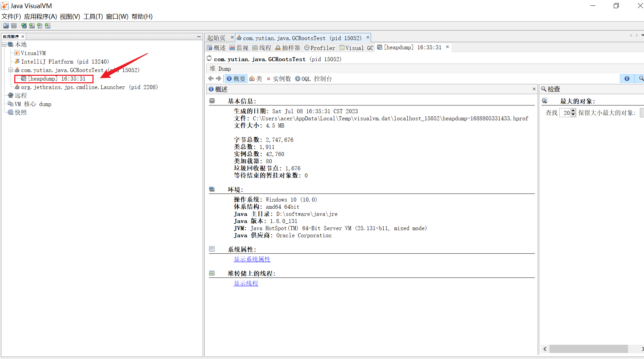Open the 工具(T) menu
Image resolution: width=644 pixels, height=359 pixels.
pyautogui.click(x=93, y=16)
